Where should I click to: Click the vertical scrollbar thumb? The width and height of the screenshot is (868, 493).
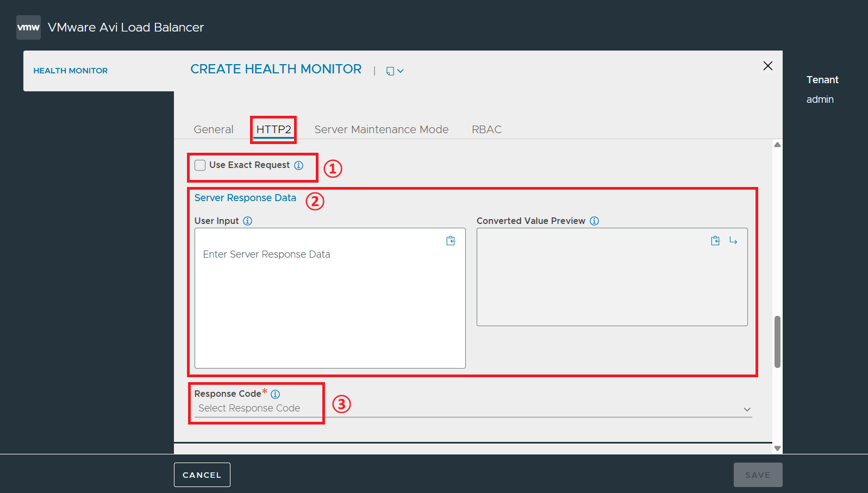[x=778, y=342]
